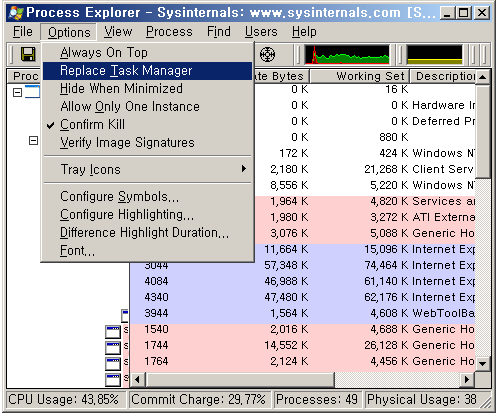Open the View menu

coord(118,32)
